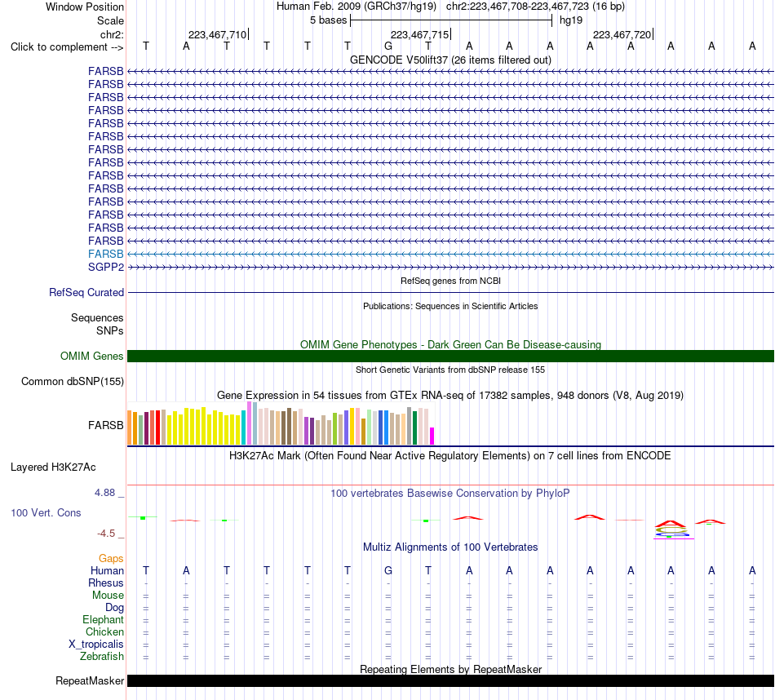The height and width of the screenshot is (700, 775).
Task: Click the 'Click to complement -->' label
Action: click(x=67, y=47)
